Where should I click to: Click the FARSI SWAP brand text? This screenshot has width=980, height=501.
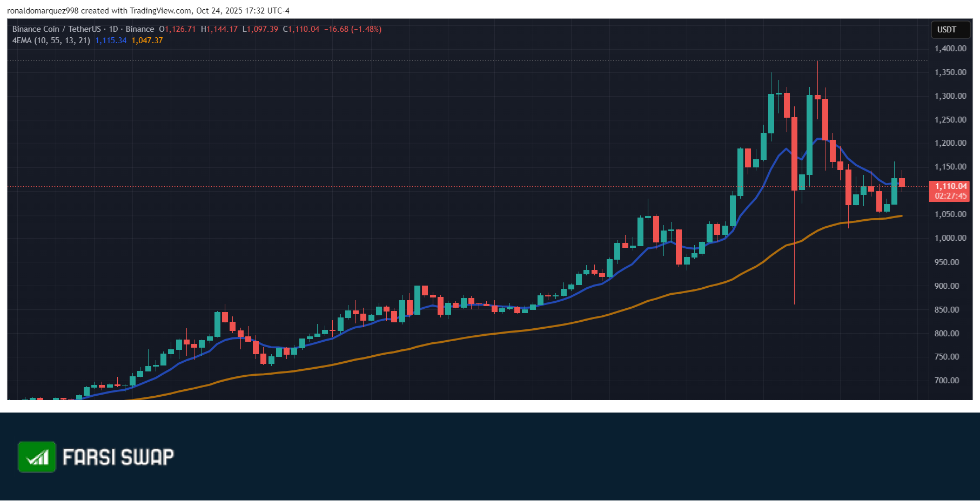click(118, 457)
